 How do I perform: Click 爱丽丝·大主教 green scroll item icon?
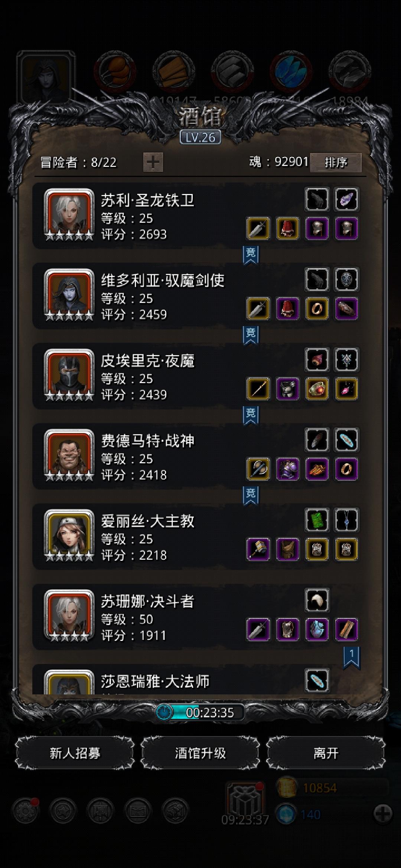click(x=317, y=520)
